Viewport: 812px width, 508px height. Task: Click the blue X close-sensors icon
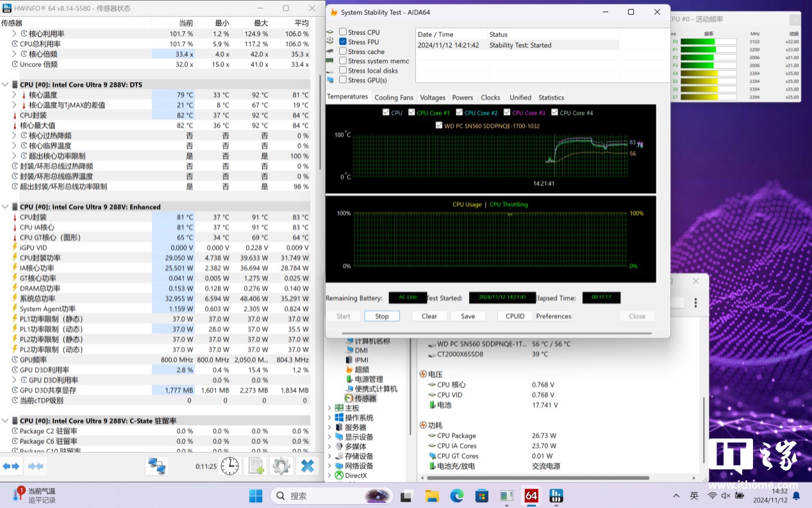(x=307, y=466)
